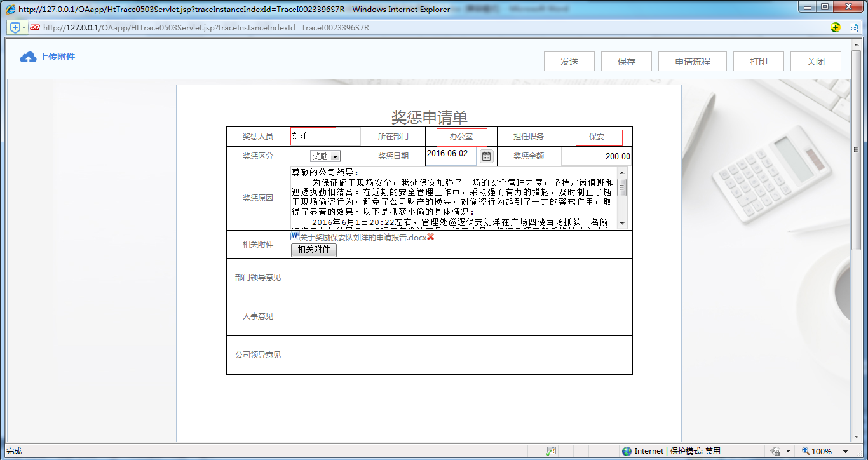The height and width of the screenshot is (460, 868).
Task: Click the cloud upload attachment icon
Action: pos(28,57)
